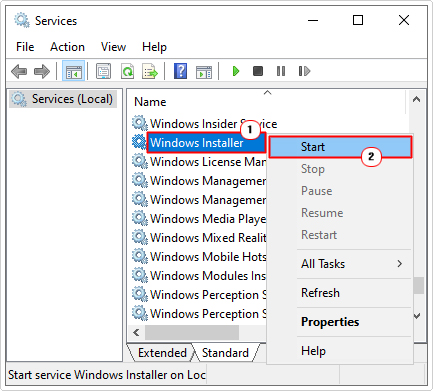Screen dimensions: 433x391
Task: Click gear icon beside Windows Mobile Hotspot row
Action: click(140, 256)
